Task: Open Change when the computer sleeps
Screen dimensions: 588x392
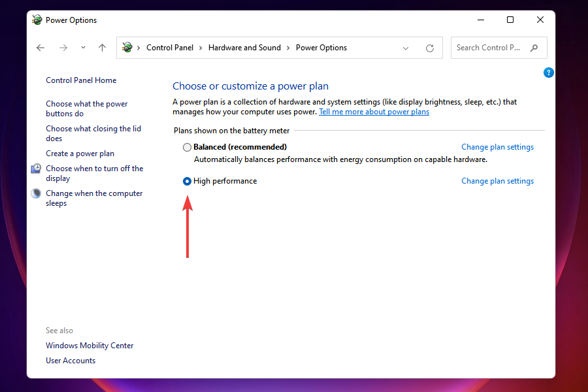Action: (x=94, y=198)
